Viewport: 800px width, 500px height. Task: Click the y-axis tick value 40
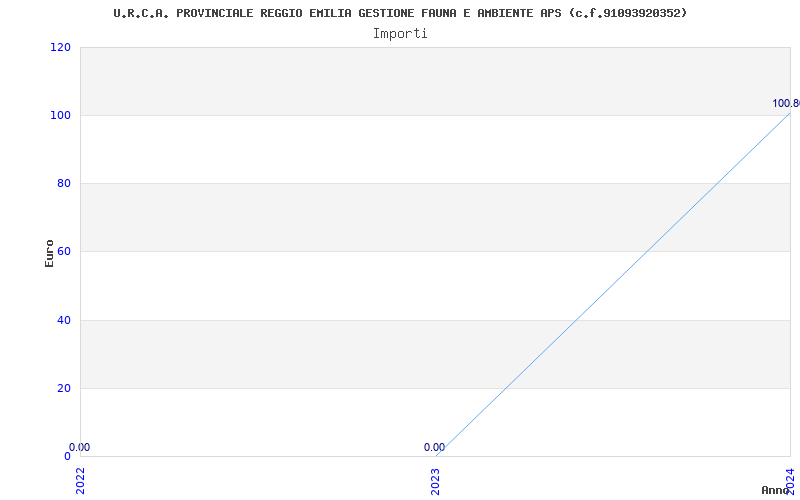pos(64,320)
